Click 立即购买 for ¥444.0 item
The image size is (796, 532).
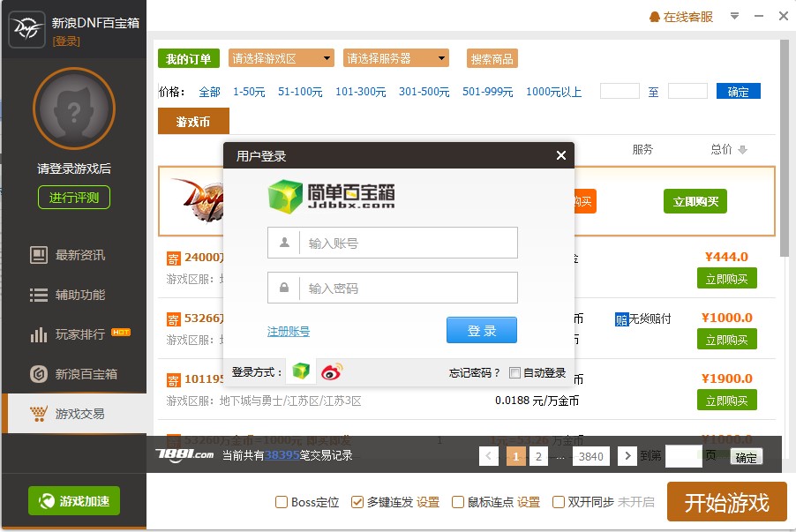727,278
